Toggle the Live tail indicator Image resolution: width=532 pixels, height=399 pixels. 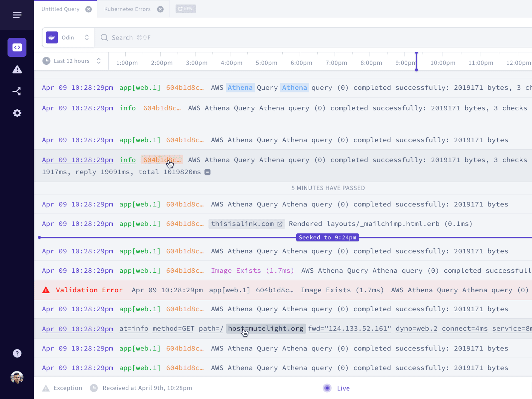(336, 388)
